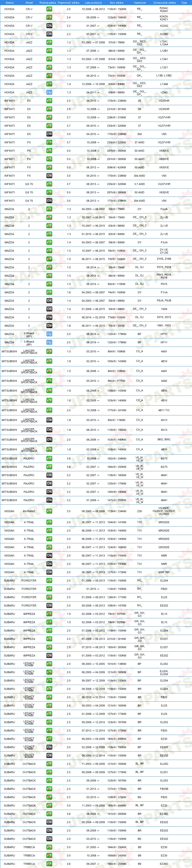Click the Opis column header

pos(184,3)
